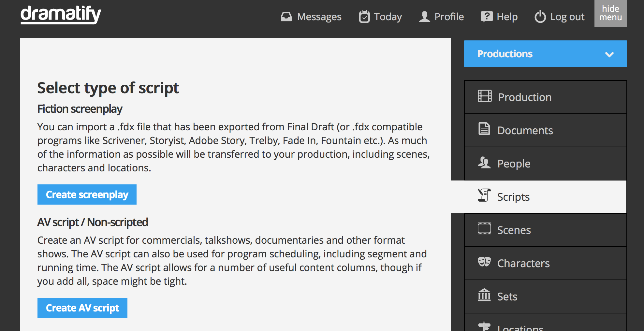Click the Sets building icon
The height and width of the screenshot is (331, 644).
[x=484, y=295]
